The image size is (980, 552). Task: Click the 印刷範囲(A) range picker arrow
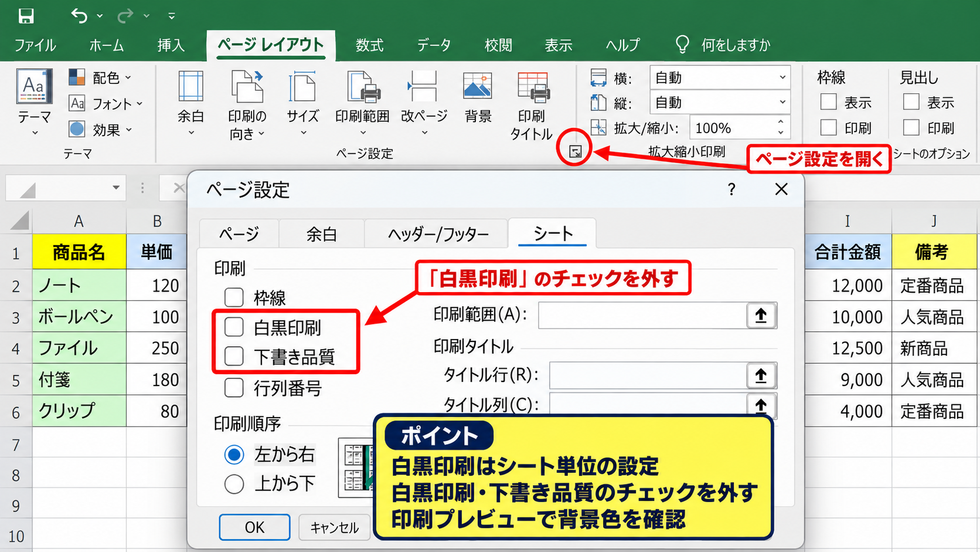[x=761, y=316]
